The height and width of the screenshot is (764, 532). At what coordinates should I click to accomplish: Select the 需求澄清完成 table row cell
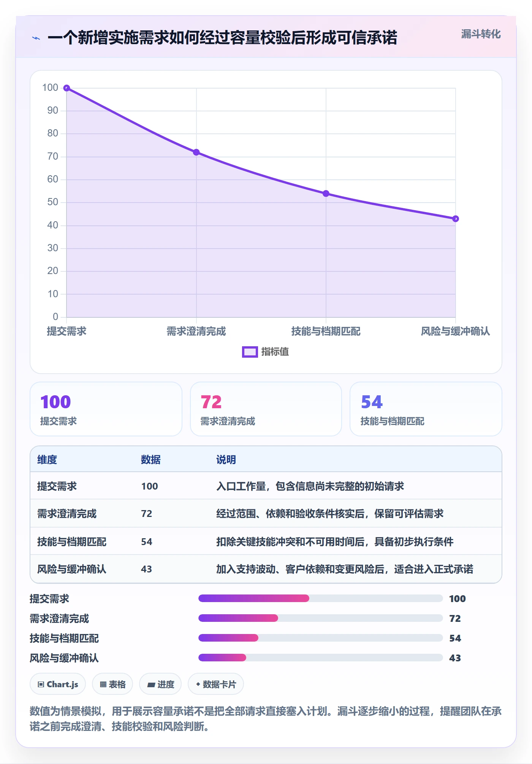67,514
